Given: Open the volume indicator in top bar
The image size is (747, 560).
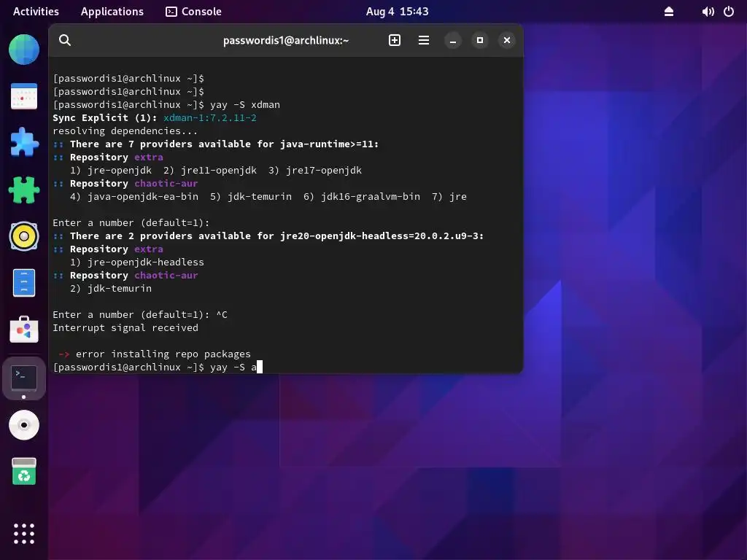Looking at the screenshot, I should click(x=708, y=12).
